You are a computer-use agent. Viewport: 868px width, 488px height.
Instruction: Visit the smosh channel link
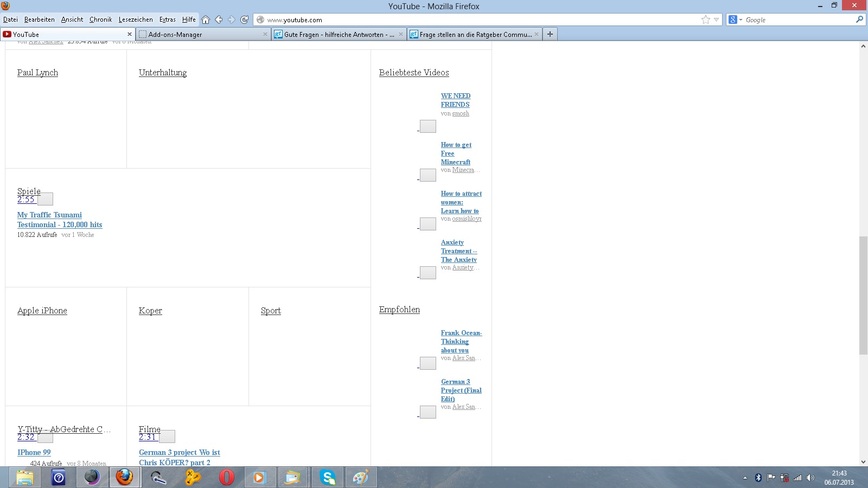click(x=461, y=113)
